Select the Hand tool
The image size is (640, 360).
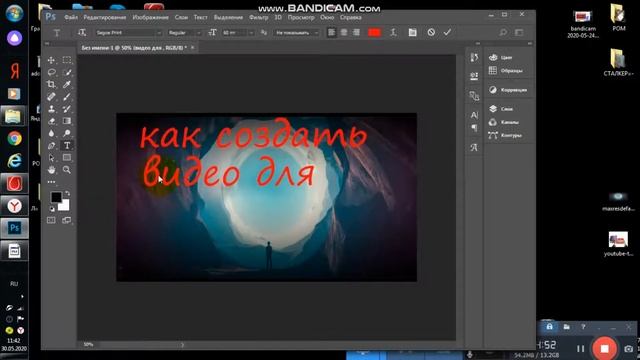51,170
